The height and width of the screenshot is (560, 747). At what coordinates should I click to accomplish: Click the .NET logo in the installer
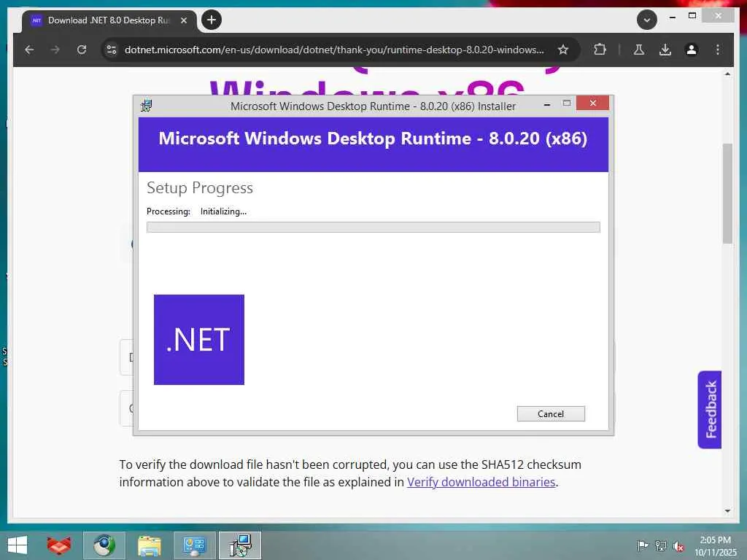pos(199,340)
